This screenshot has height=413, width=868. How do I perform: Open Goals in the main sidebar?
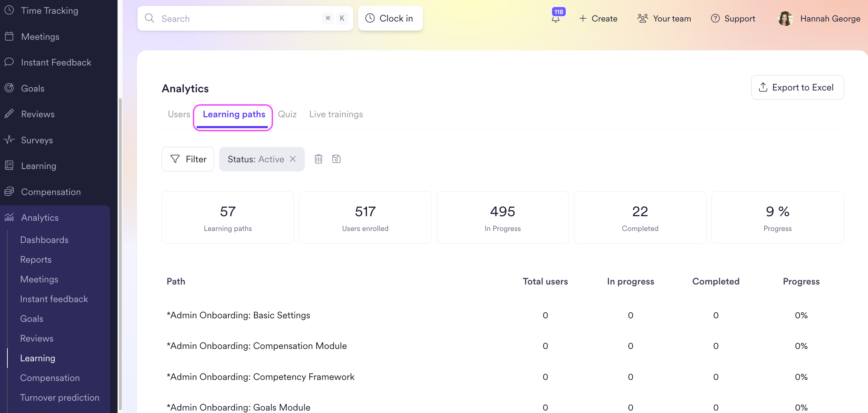click(33, 88)
